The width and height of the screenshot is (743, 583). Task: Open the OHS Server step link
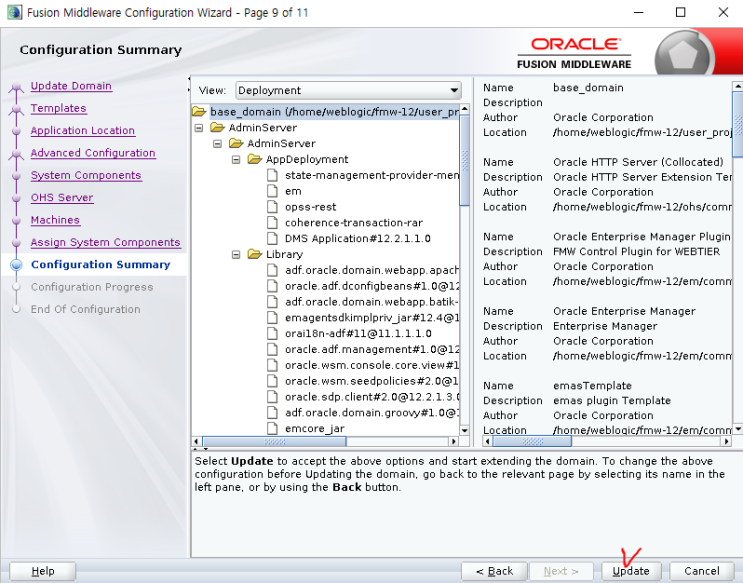[x=62, y=198]
